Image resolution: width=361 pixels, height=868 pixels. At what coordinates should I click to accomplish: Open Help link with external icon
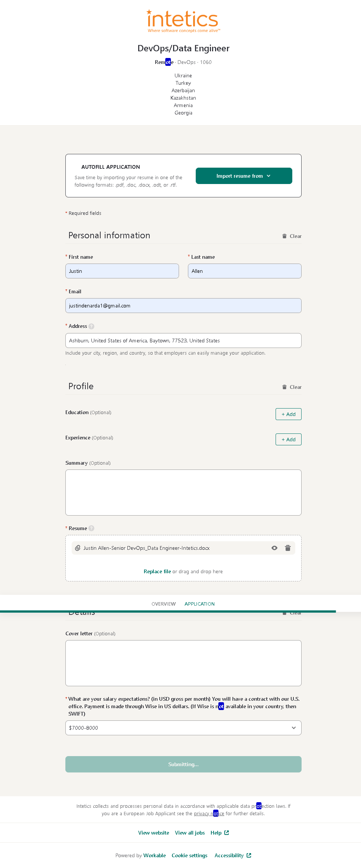pos(219,833)
